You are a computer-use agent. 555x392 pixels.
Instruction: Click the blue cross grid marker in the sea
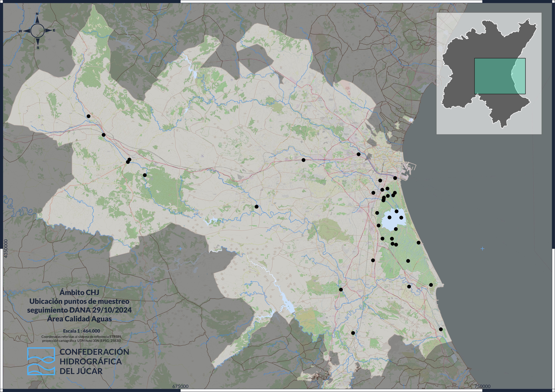483,249
